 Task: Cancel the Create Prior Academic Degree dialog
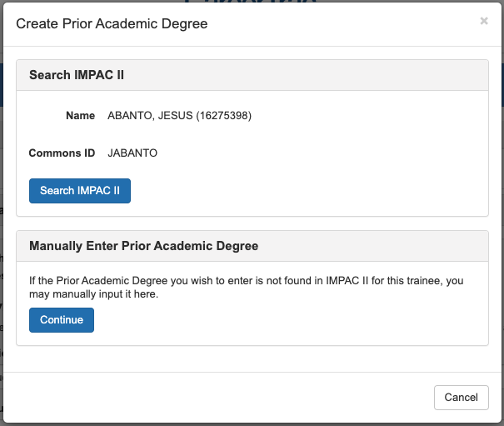tap(461, 398)
